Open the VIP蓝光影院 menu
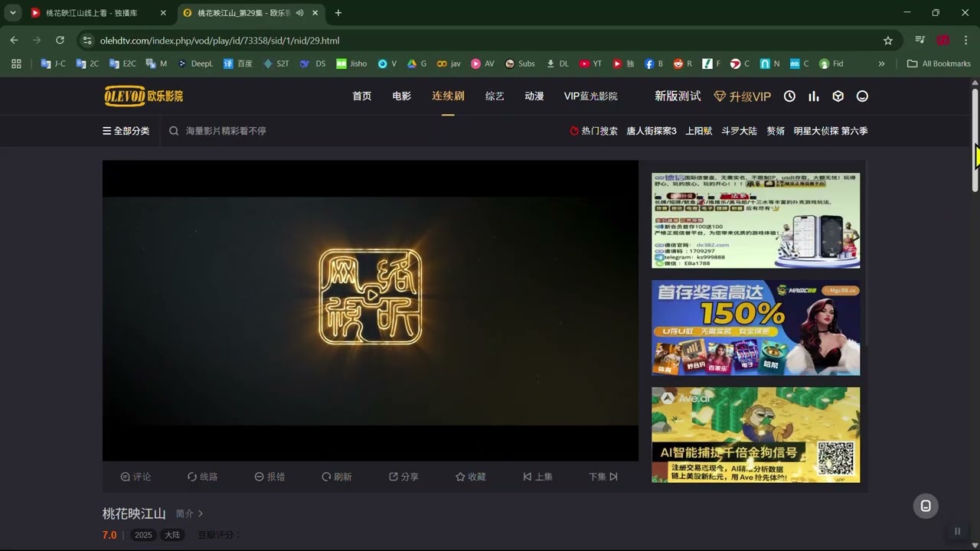980x551 pixels. tap(590, 96)
